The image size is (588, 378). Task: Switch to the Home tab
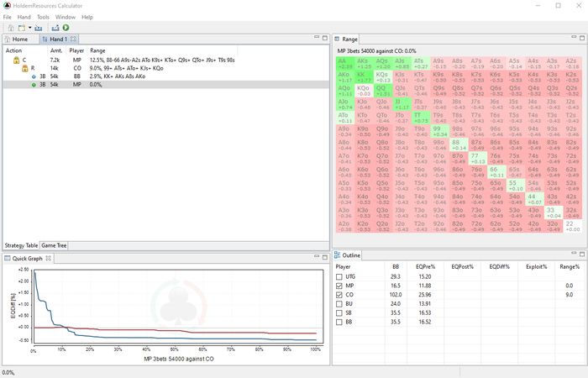(x=17, y=39)
